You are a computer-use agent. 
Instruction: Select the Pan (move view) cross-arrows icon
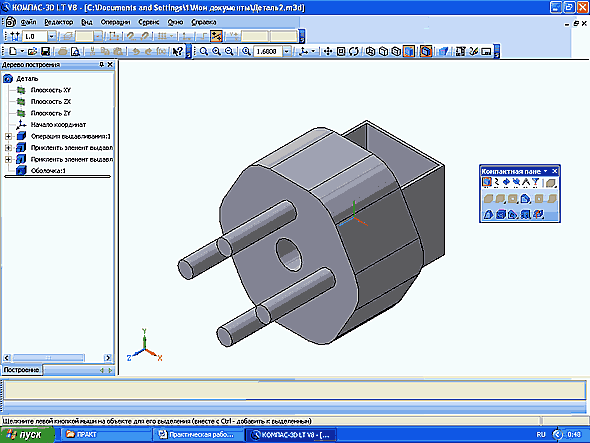pyautogui.click(x=328, y=51)
